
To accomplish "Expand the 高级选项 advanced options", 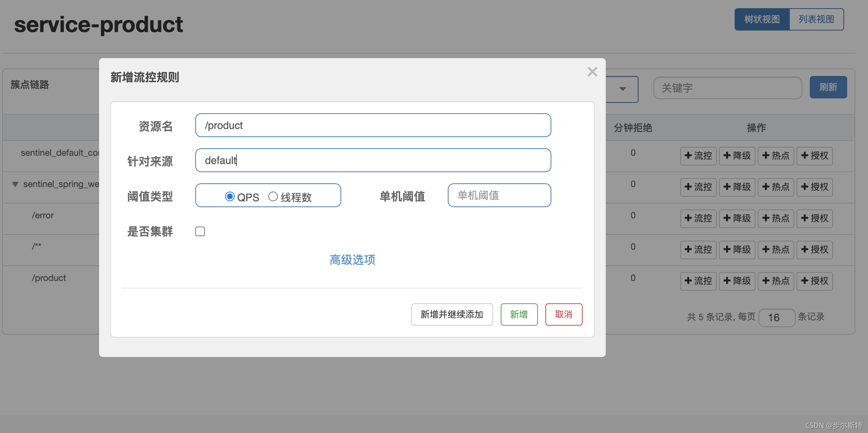I will click(352, 260).
